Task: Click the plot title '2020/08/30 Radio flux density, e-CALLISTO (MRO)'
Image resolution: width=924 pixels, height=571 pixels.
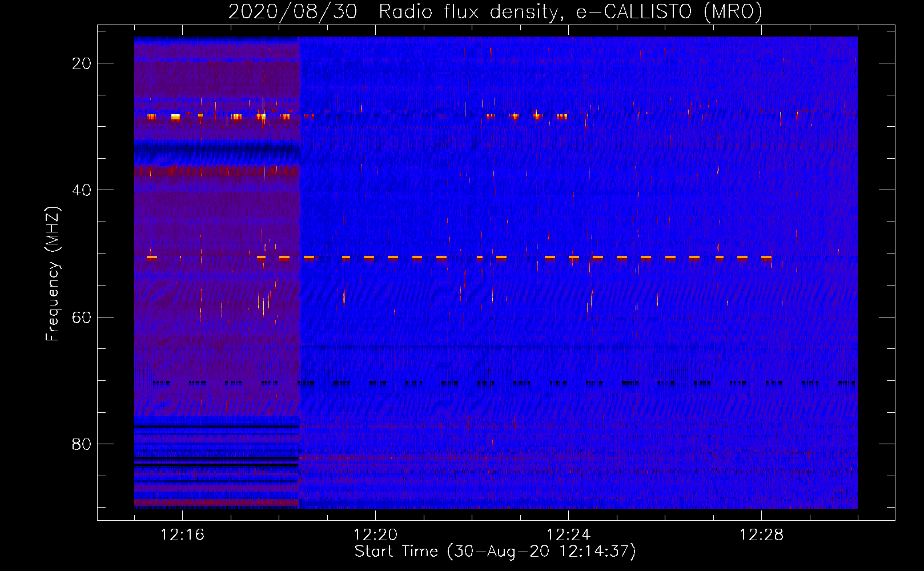Action: click(x=495, y=11)
